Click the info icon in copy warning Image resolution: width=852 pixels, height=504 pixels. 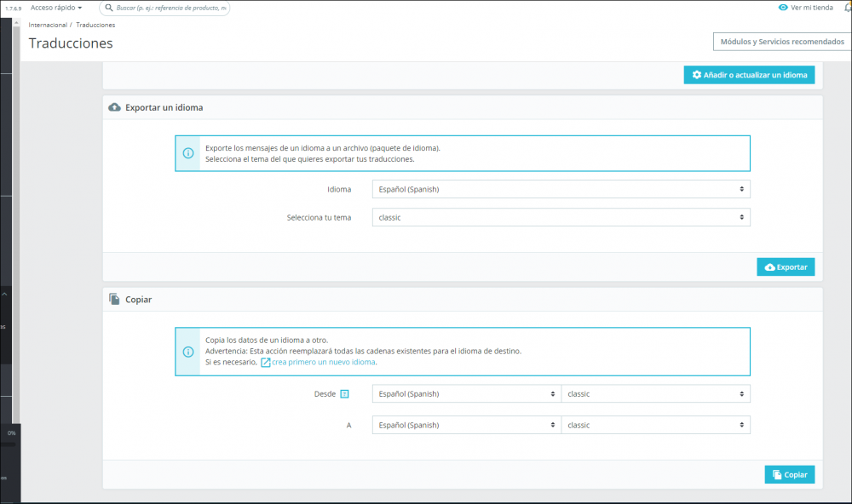[x=188, y=352]
